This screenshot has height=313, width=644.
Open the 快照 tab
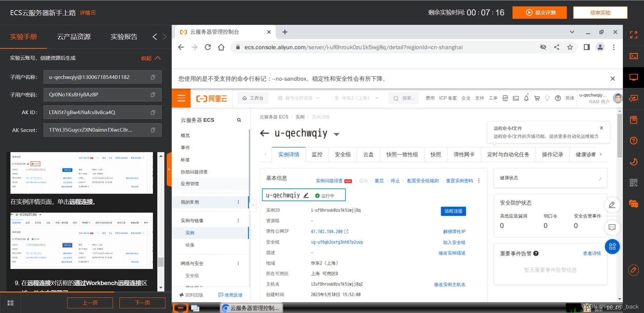436,154
